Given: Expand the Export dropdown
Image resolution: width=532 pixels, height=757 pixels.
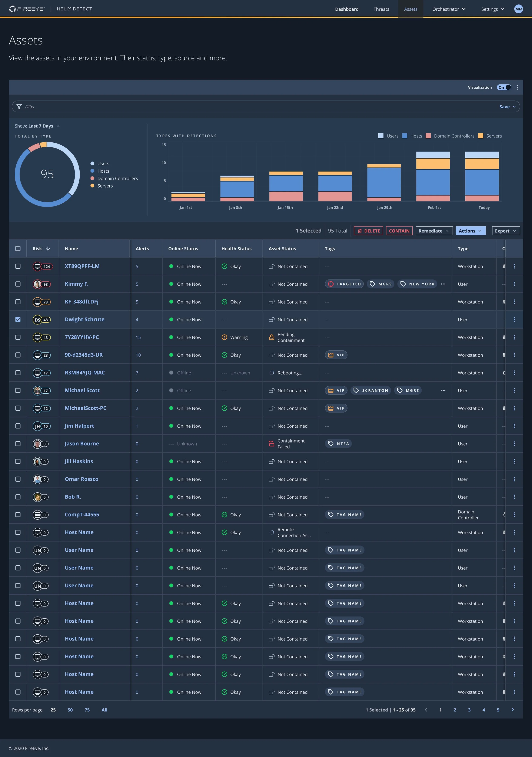Looking at the screenshot, I should click(x=505, y=231).
